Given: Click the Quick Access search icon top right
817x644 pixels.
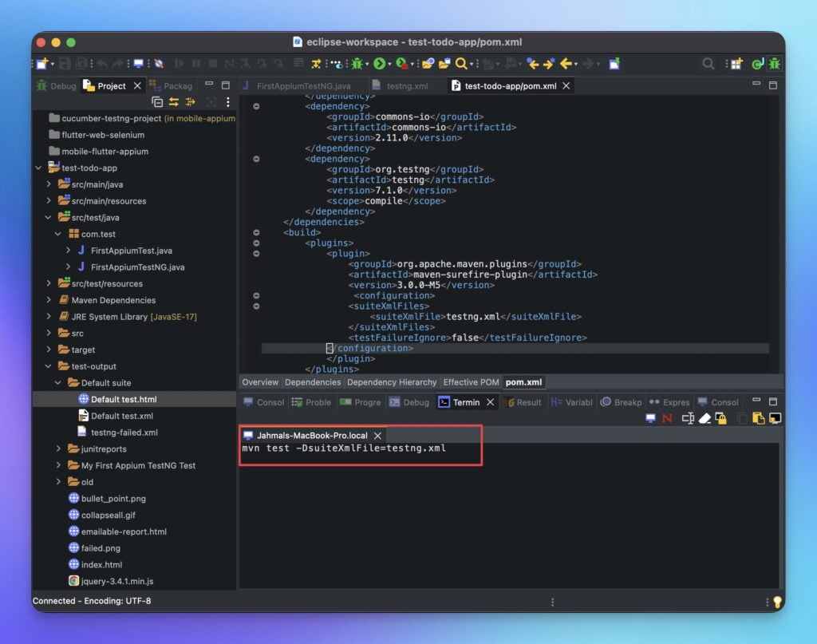Looking at the screenshot, I should [x=708, y=64].
